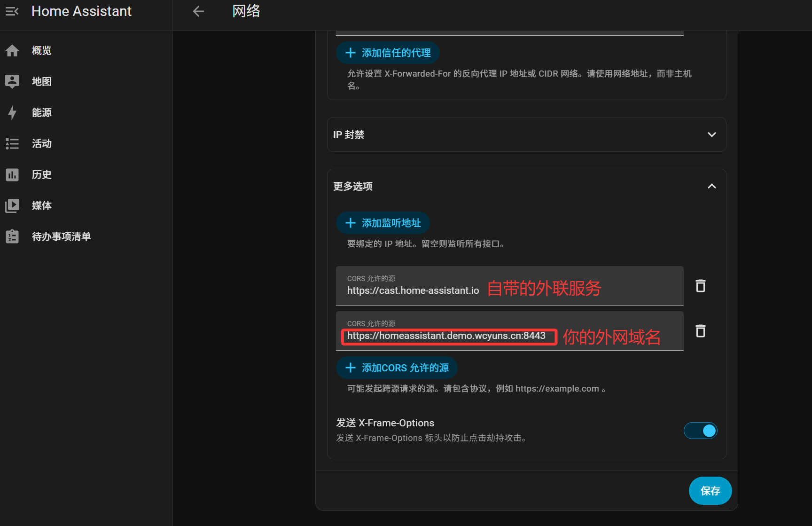Open 概览 overview home icon
Viewport: 812px width, 526px height.
[12, 50]
